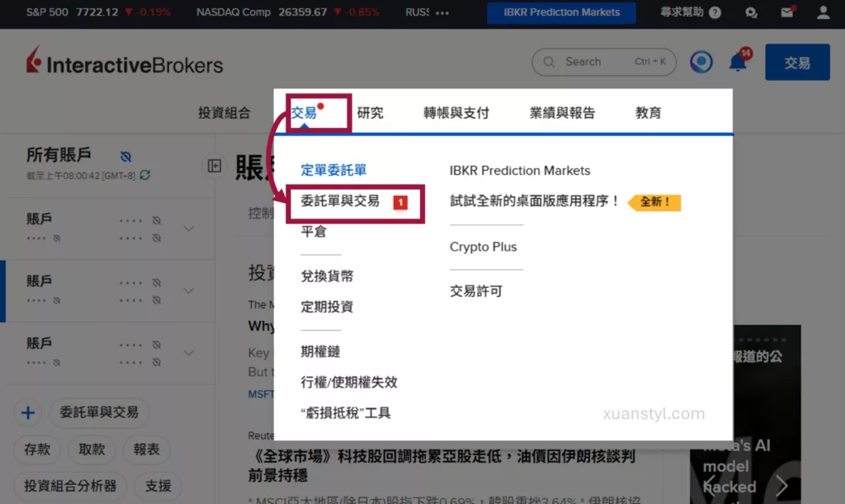The height and width of the screenshot is (504, 845).
Task: Expand the third 賬戶 row chevron
Action: (189, 353)
